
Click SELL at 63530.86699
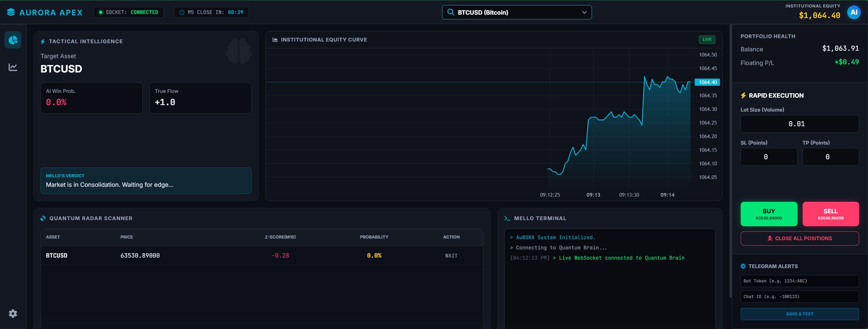point(831,214)
